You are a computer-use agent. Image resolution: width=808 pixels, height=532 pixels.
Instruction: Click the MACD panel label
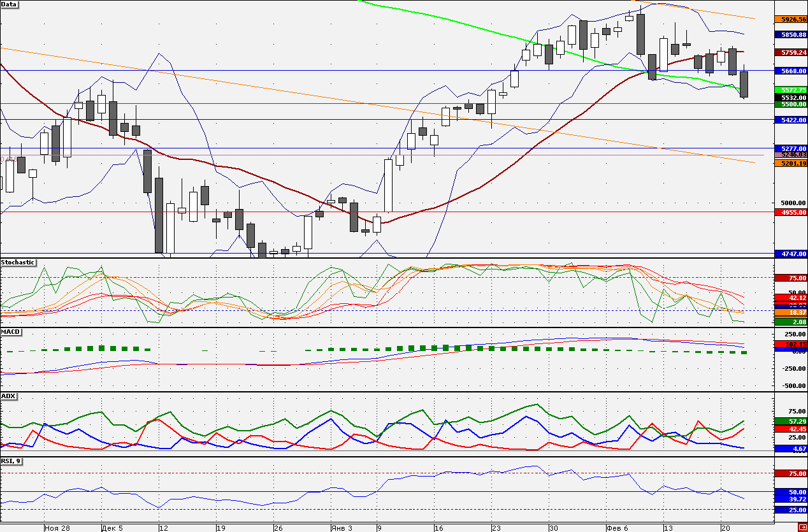[10, 332]
